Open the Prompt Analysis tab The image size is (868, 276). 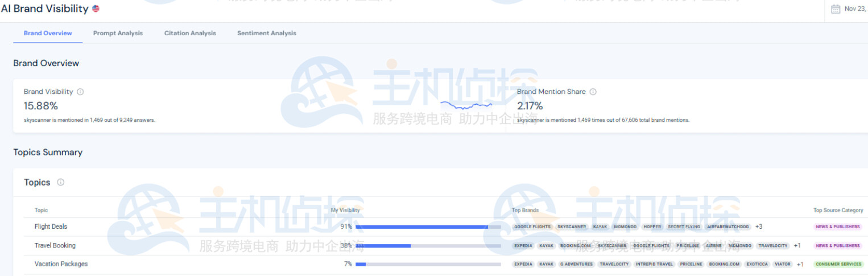118,33
